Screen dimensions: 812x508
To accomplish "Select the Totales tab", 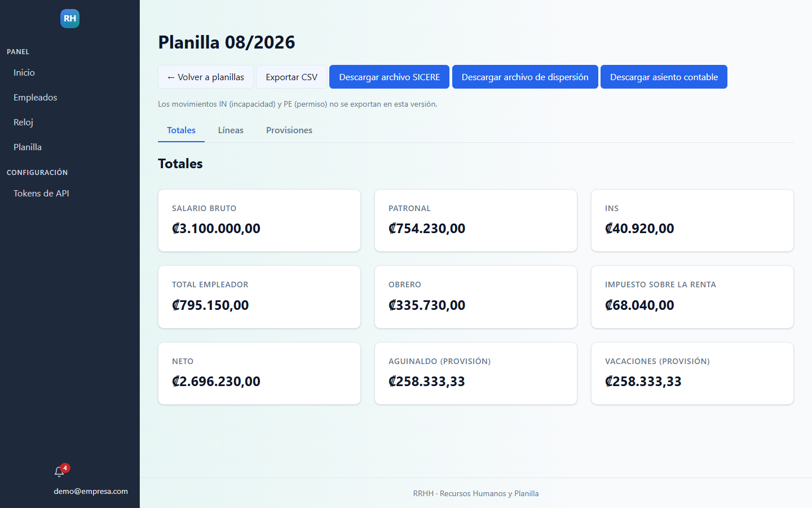I will pos(181,130).
